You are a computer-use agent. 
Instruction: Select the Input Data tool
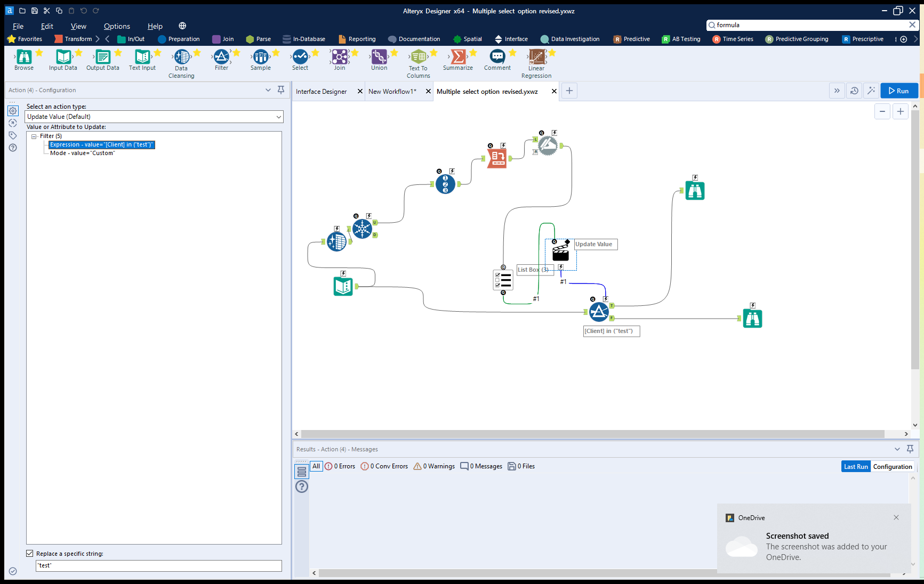(62, 60)
